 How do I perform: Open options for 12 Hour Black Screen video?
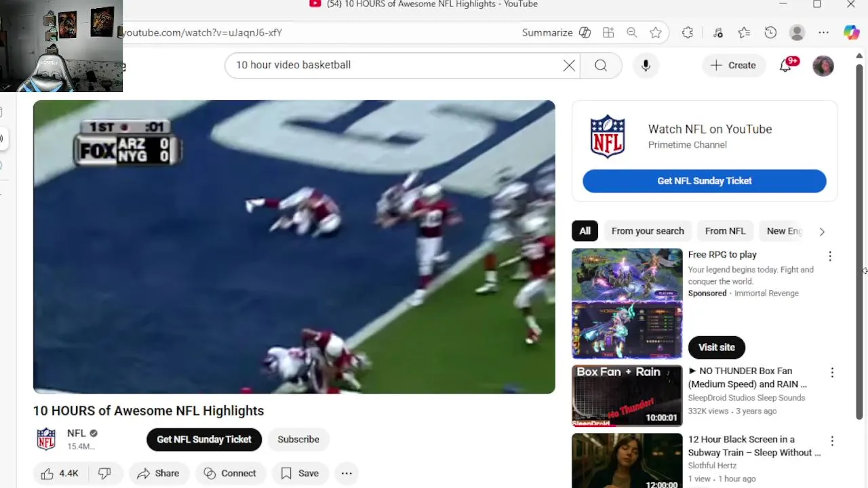point(832,441)
